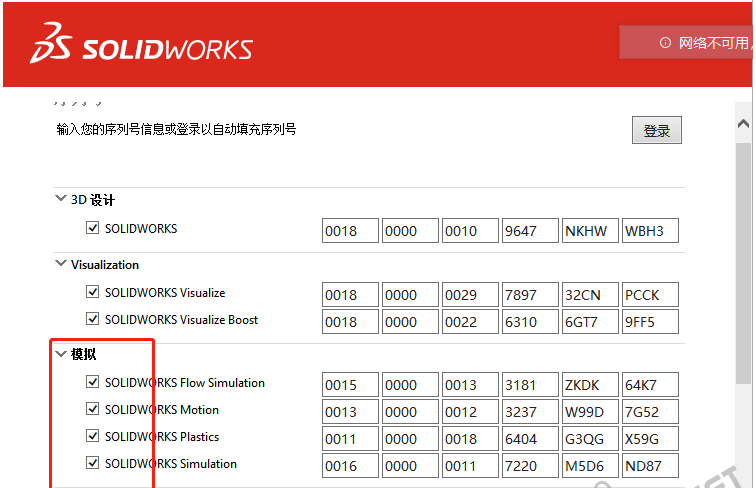756x488 pixels.
Task: Click the Motion serial field 0012
Action: (x=470, y=411)
